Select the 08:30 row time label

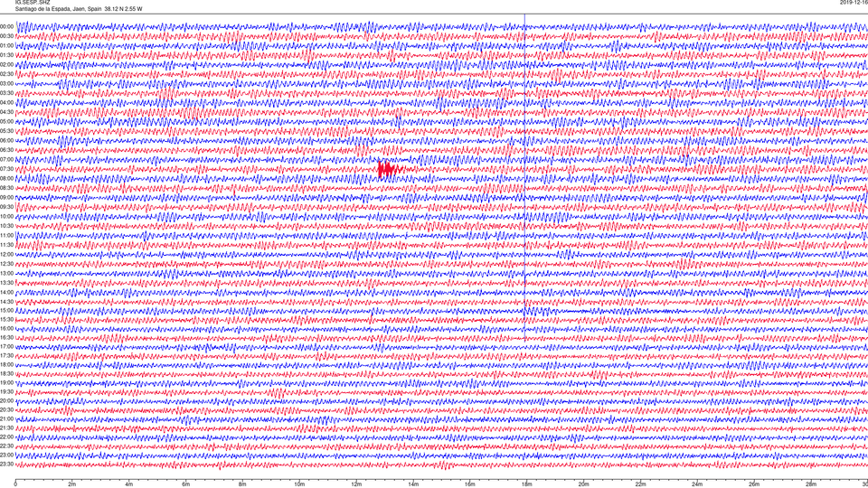pyautogui.click(x=6, y=188)
